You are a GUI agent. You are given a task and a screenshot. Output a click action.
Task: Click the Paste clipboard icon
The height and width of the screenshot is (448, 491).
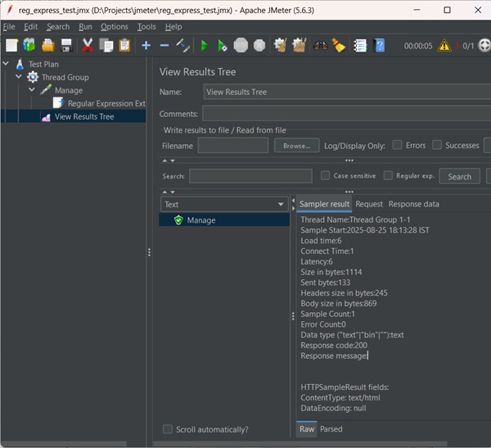pos(124,46)
